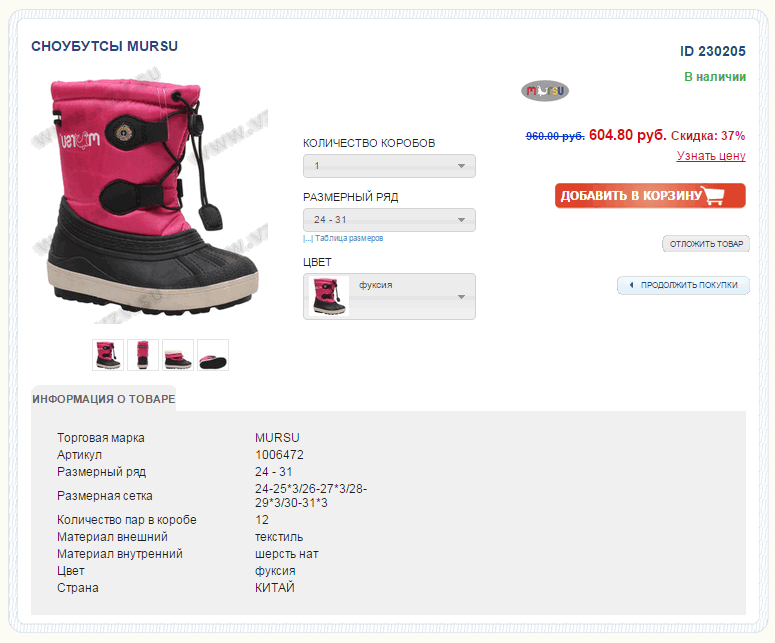Click the fuchsia boot color preview
775x643 pixels.
click(x=329, y=297)
